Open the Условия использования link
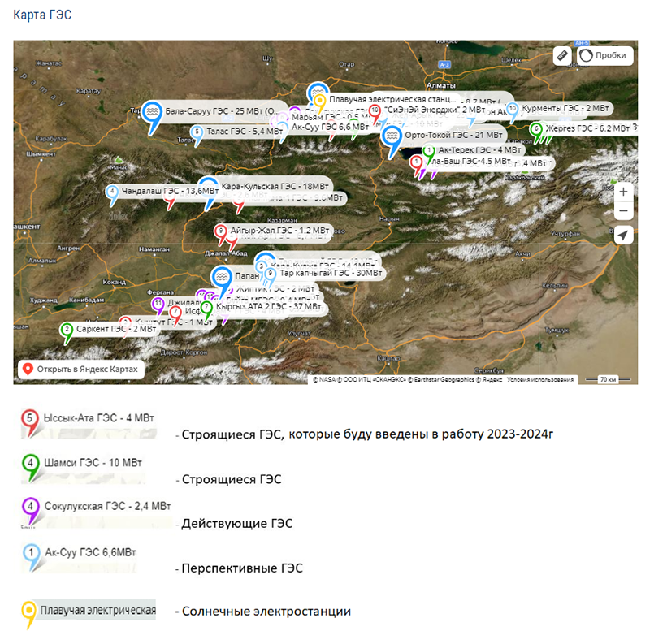Viewport: 650px width, 644px height. (541, 379)
